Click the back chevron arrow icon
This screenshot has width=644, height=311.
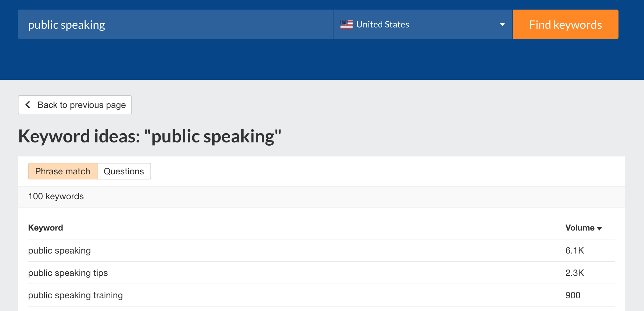28,105
